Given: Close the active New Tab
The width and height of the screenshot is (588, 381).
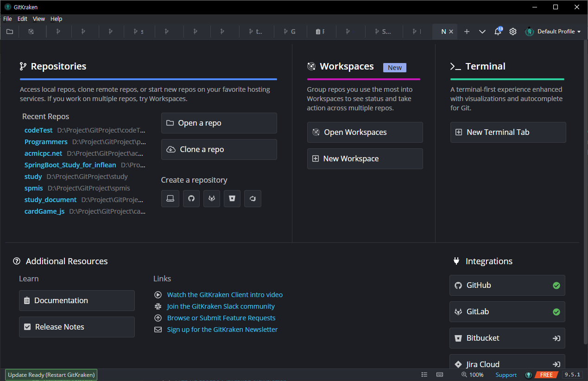Looking at the screenshot, I should [451, 32].
